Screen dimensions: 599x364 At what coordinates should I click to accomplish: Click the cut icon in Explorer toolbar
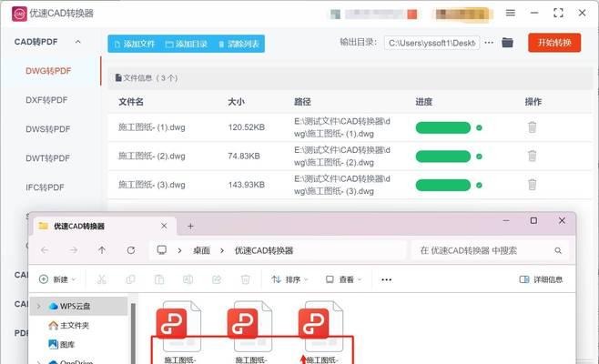101,279
